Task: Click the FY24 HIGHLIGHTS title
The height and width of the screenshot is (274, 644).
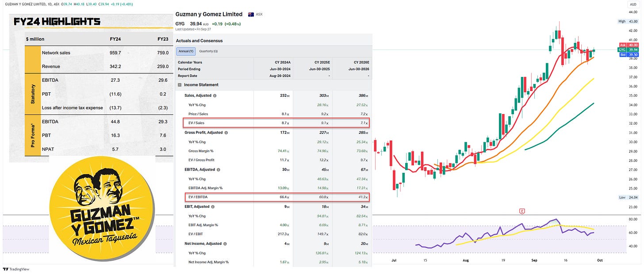Action: tap(57, 21)
